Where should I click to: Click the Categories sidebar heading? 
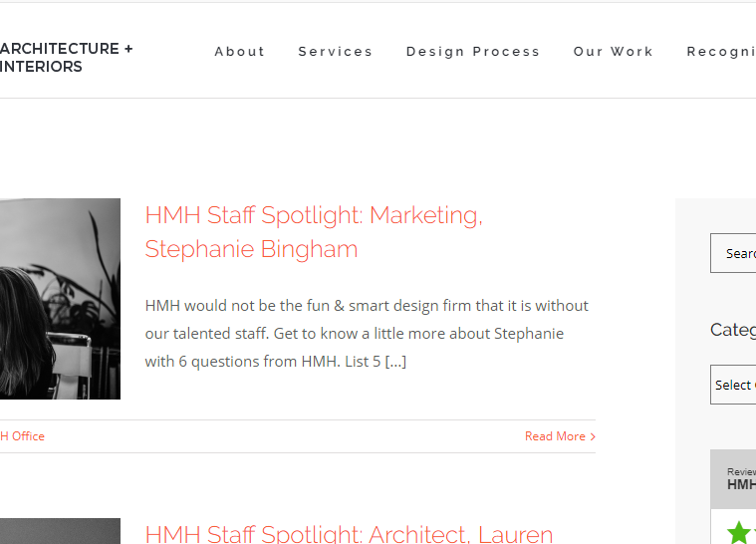coord(733,330)
